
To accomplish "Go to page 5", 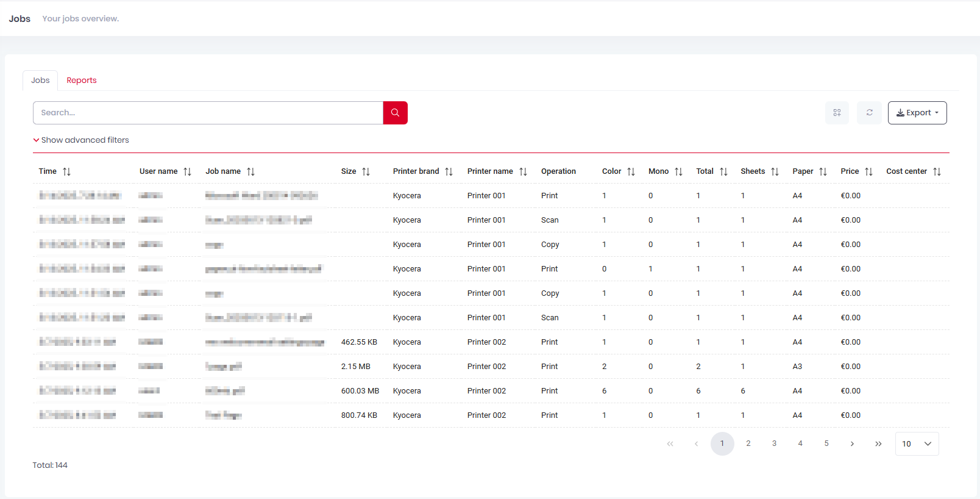I will [x=826, y=443].
